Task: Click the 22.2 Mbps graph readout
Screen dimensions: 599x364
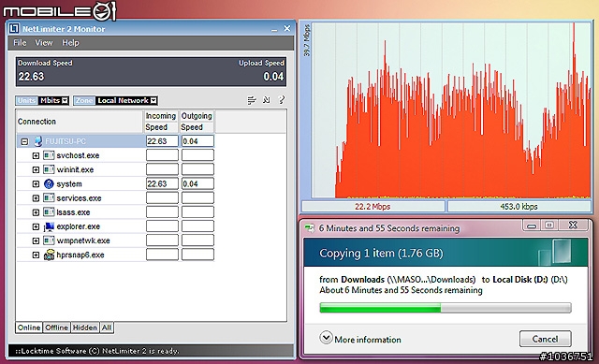Action: [373, 207]
